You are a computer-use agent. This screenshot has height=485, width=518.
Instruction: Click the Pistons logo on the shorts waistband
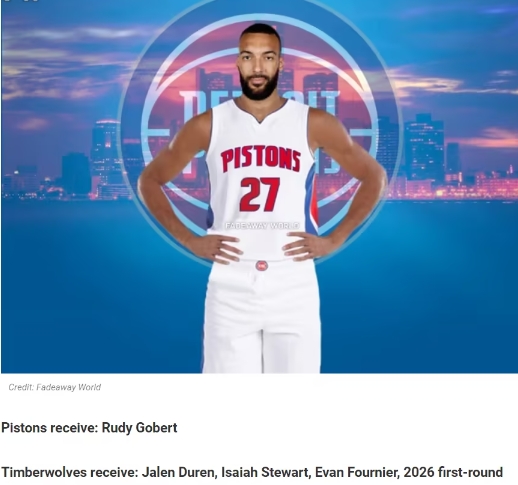point(262,266)
